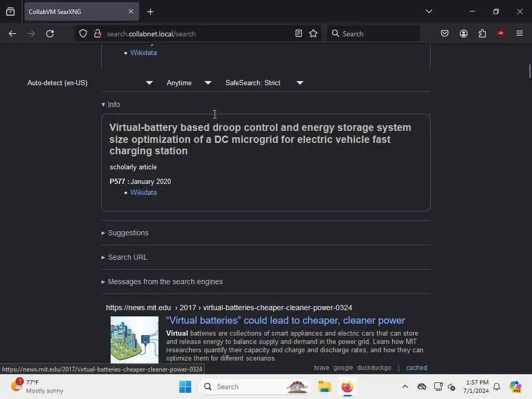Click the taskbar Search box

tap(255, 387)
